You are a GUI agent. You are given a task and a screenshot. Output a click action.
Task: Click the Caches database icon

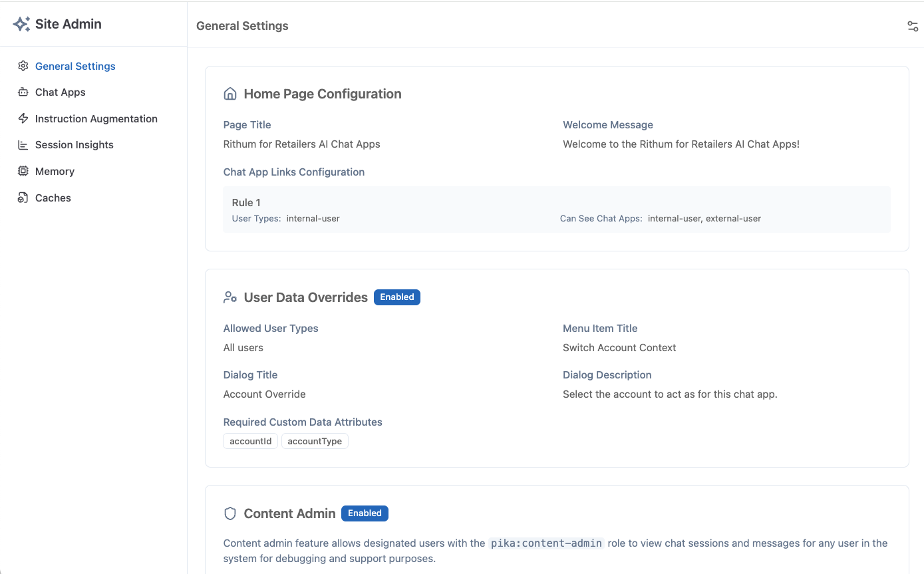tap(23, 198)
